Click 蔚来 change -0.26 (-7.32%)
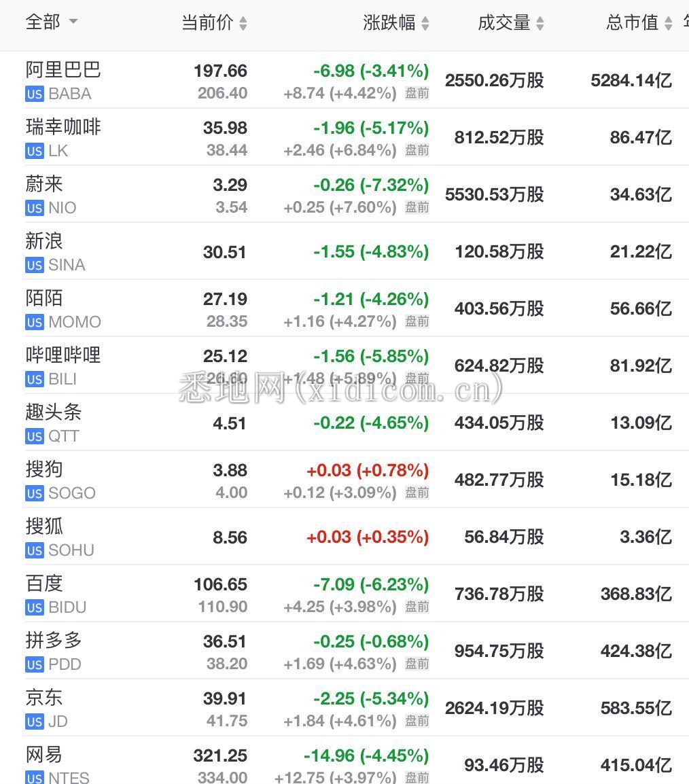 click(x=372, y=185)
